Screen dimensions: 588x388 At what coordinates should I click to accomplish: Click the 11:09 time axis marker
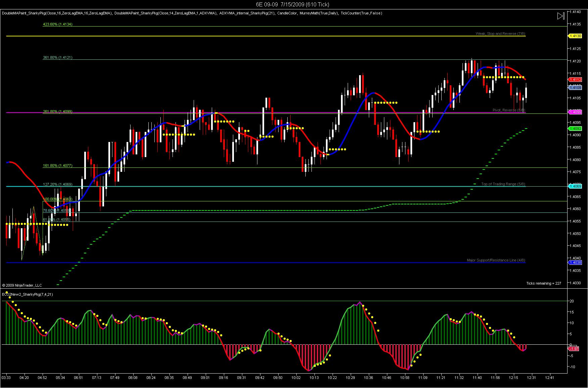[x=423, y=378]
